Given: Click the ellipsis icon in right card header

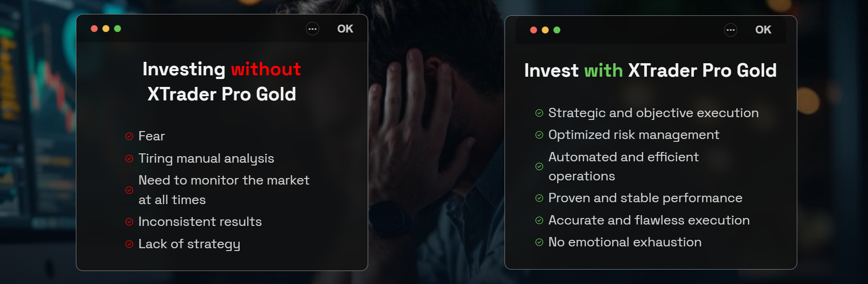Looking at the screenshot, I should [x=731, y=30].
